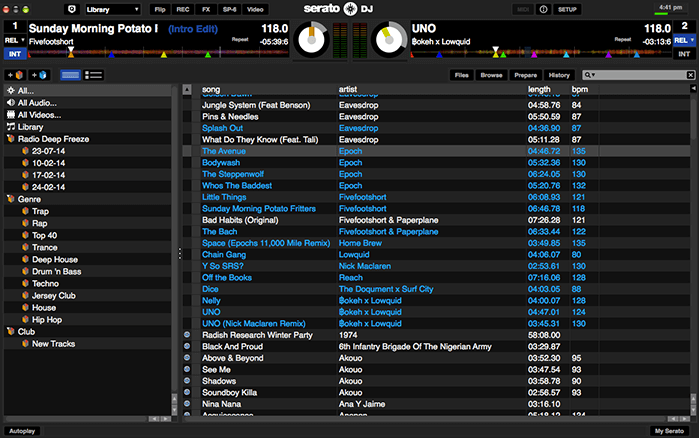Open the Prepare panel tab

click(526, 75)
